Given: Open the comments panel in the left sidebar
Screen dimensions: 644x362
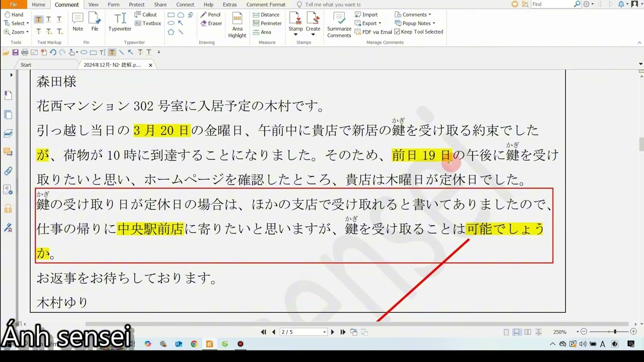Looking at the screenshot, I should (8, 152).
